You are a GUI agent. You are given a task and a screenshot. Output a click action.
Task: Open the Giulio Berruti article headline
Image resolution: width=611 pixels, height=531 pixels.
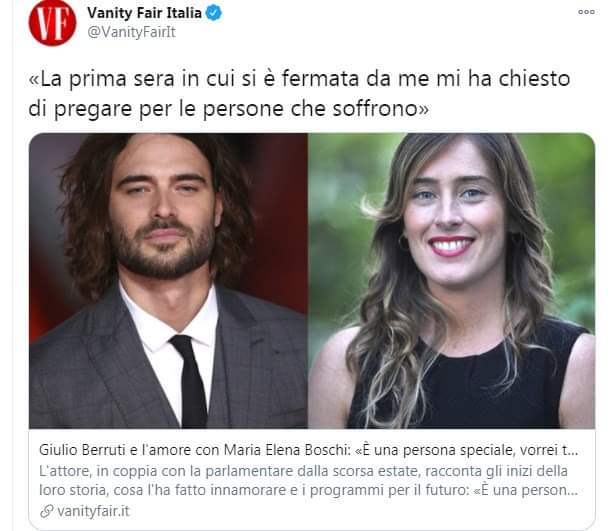click(308, 450)
